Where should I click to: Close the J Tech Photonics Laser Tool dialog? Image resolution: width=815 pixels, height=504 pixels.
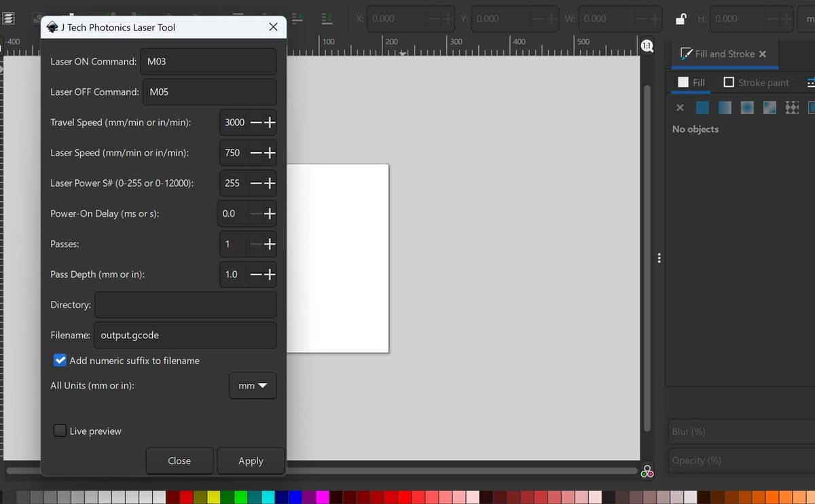coord(273,27)
